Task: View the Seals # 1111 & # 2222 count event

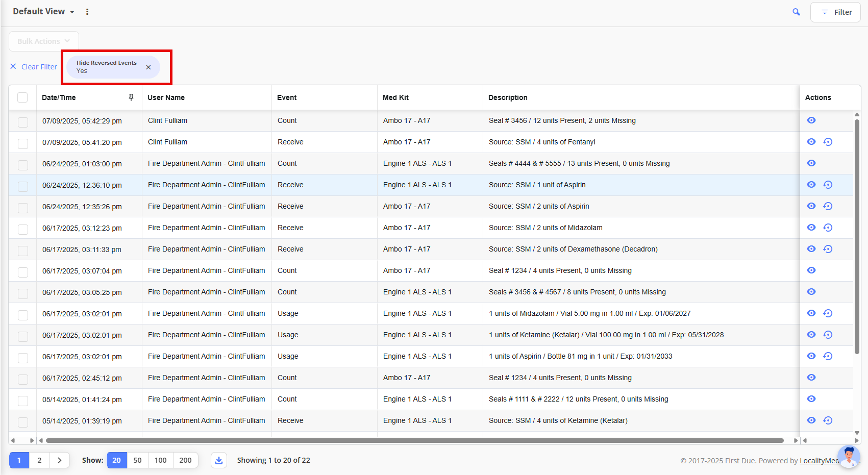Action: (811, 399)
